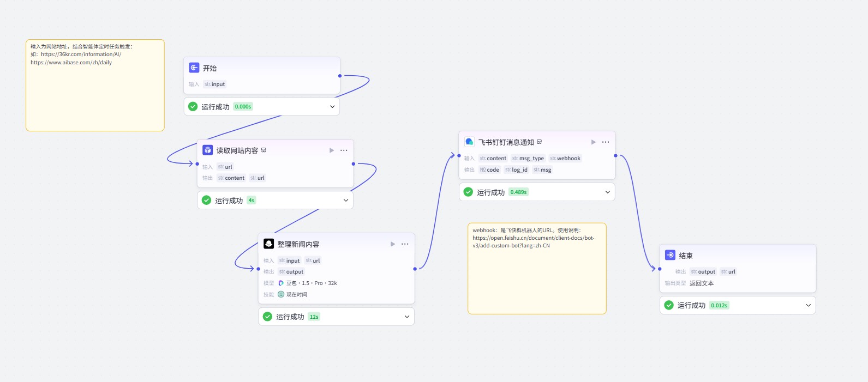Run the 整理新闻内容 node with play icon

(392, 244)
